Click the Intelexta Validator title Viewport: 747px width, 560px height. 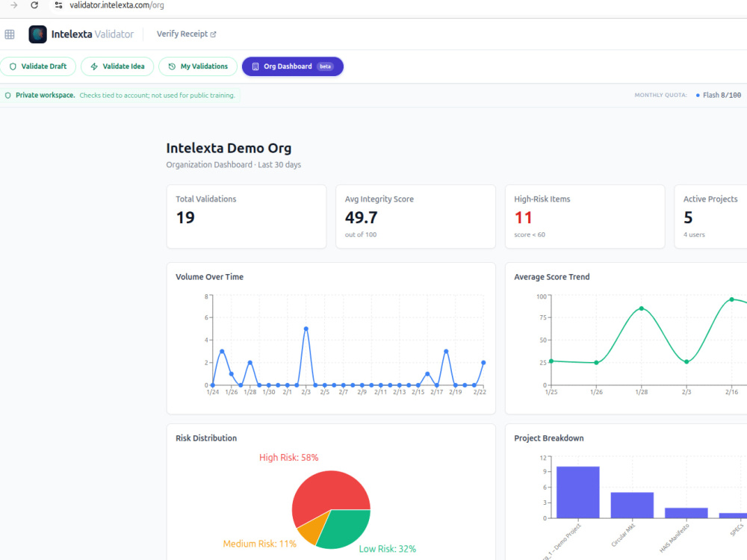coord(93,34)
